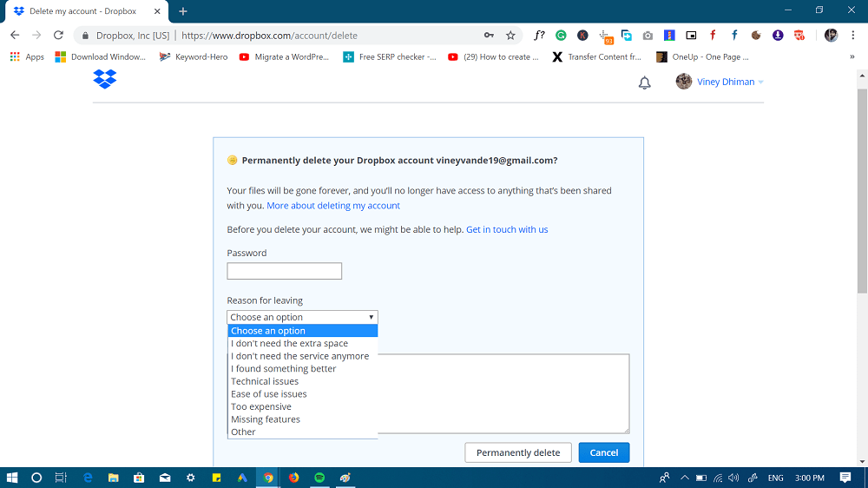Select I don't need the extra space

(x=303, y=344)
